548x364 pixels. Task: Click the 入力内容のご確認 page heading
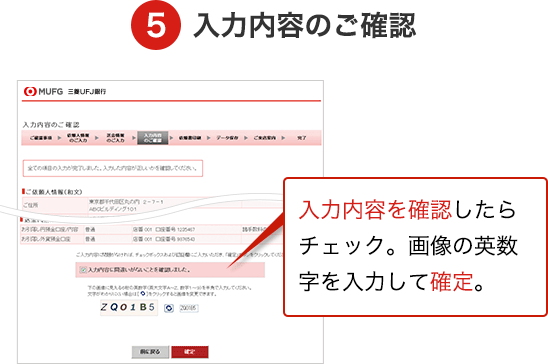pos(51,125)
